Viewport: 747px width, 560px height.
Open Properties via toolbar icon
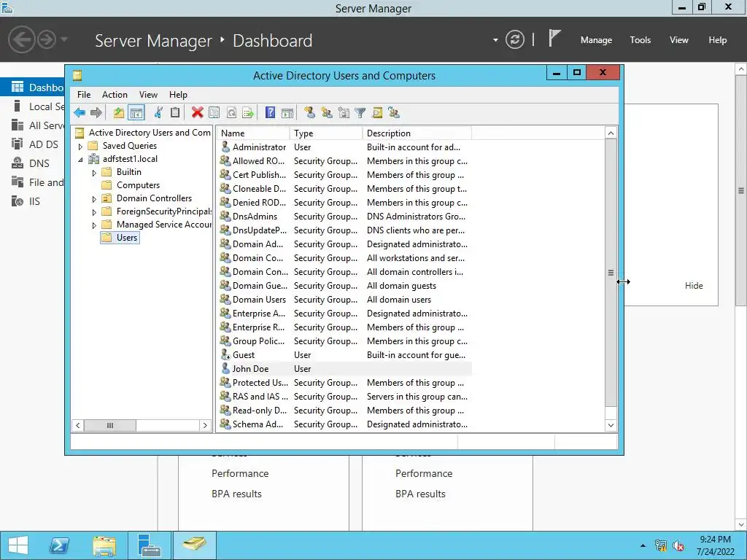(x=214, y=113)
